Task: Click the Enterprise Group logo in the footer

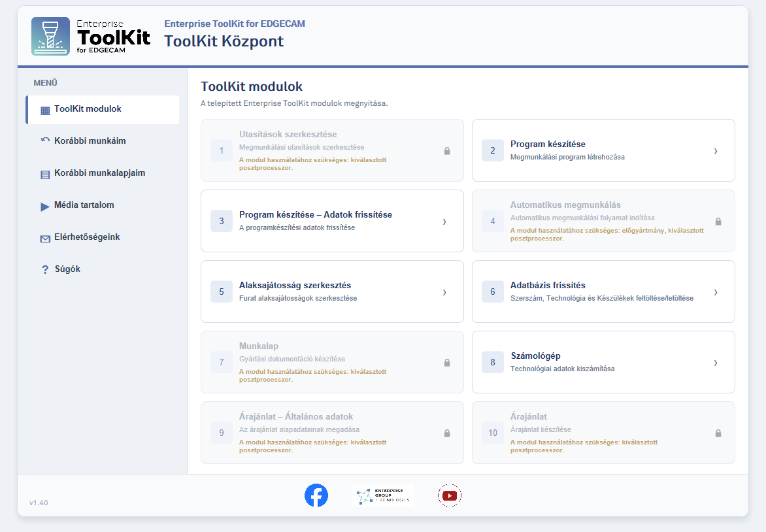Action: coord(383,495)
